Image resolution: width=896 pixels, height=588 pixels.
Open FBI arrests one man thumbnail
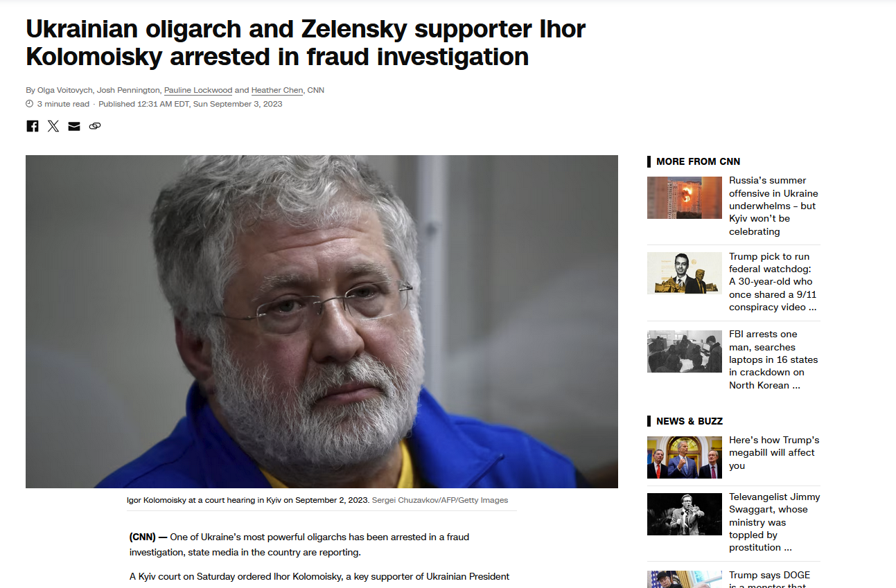coord(685,351)
